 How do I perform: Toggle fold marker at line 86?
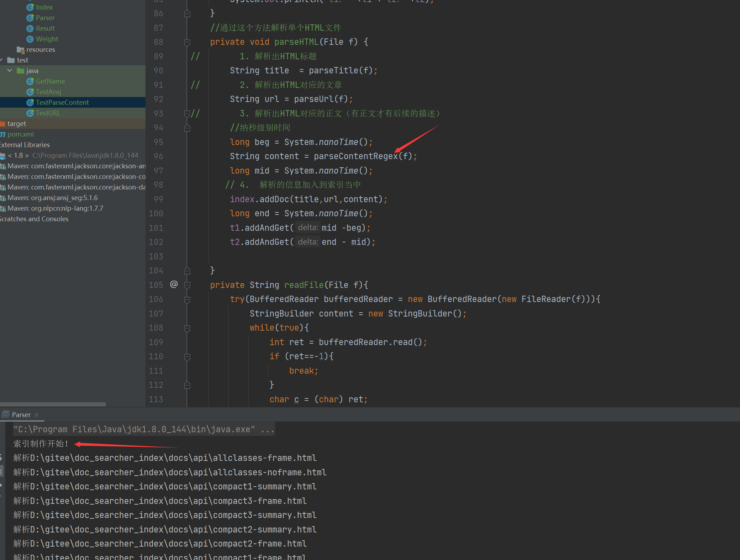(187, 13)
